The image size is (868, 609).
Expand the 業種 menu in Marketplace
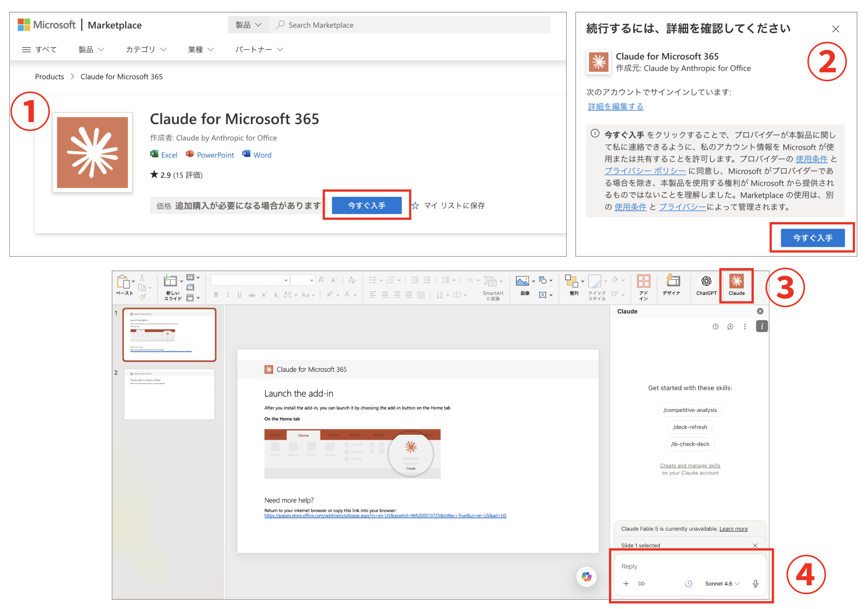(201, 49)
